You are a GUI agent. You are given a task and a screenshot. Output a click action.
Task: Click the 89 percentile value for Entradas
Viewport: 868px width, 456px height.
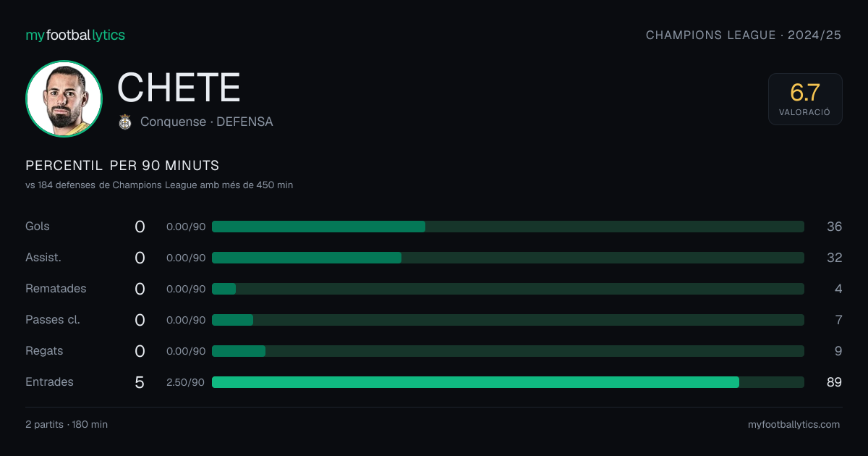click(834, 382)
